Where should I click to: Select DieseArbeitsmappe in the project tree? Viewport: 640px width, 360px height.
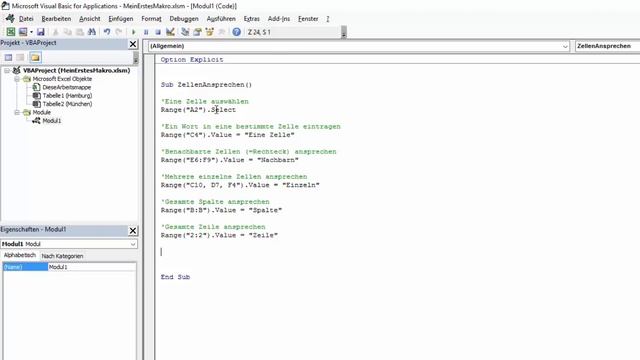pyautogui.click(x=67, y=87)
